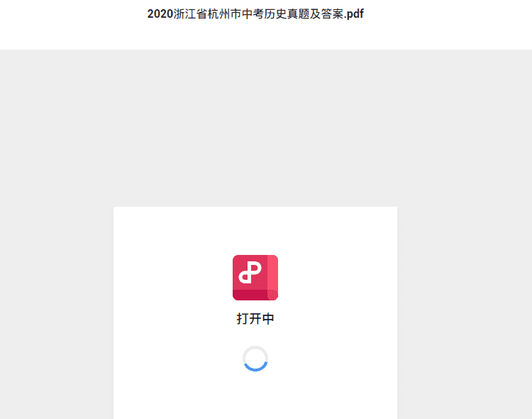This screenshot has width=532, height=419.
Task: Click the light pink right edge of the PDF icon
Action: coord(273,272)
